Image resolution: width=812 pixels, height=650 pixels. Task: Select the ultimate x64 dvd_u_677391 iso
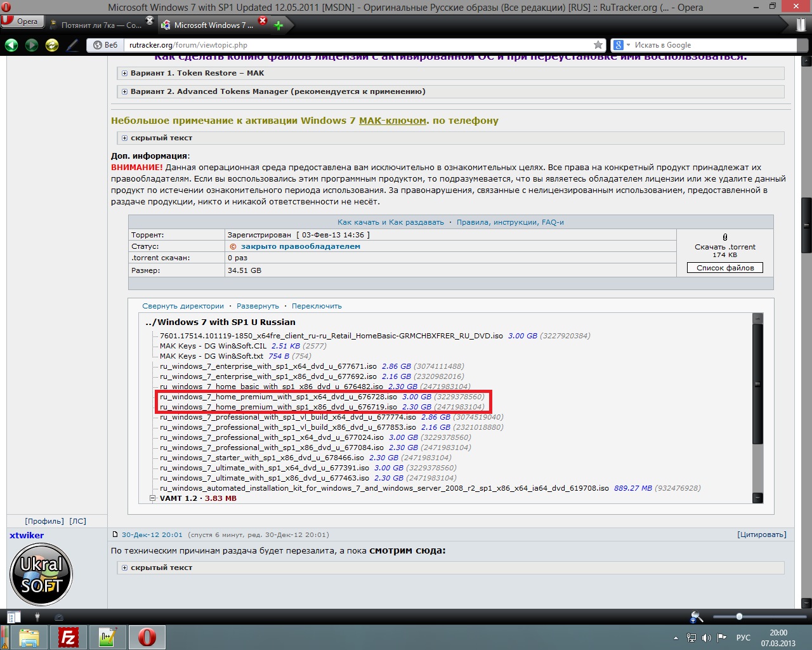(x=265, y=468)
